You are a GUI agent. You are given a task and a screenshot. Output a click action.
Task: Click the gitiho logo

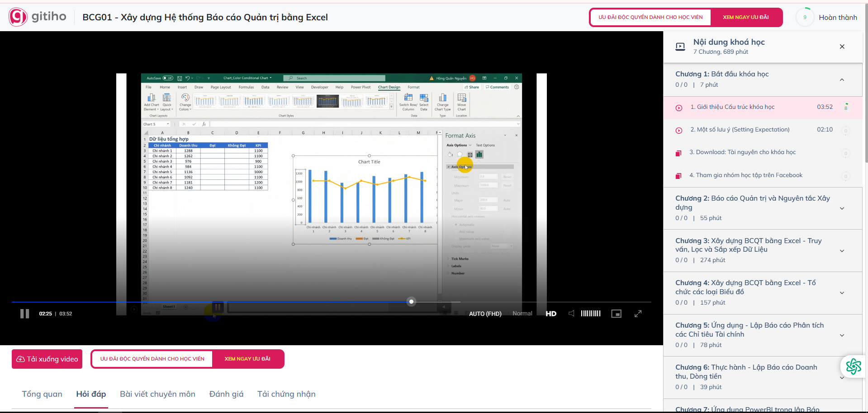coord(38,17)
